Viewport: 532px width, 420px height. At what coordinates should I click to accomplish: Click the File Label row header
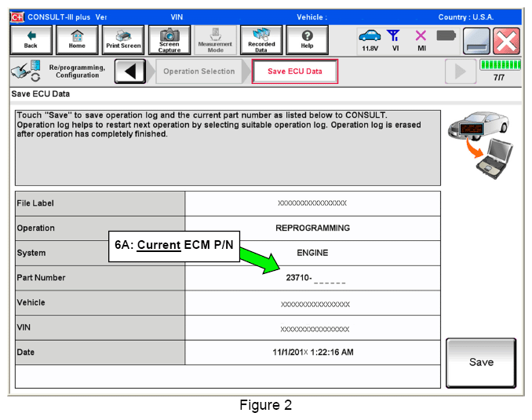tap(100, 203)
